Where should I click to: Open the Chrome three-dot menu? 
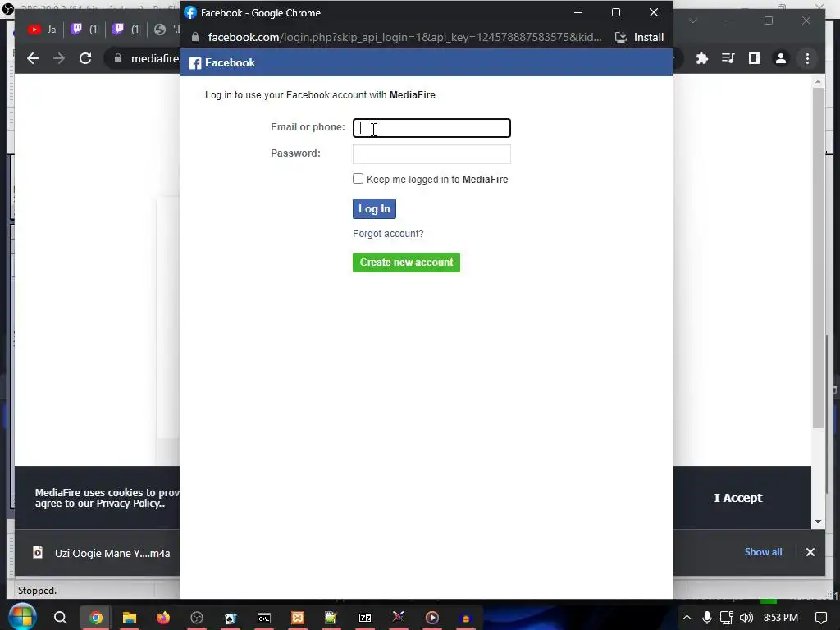(x=807, y=58)
